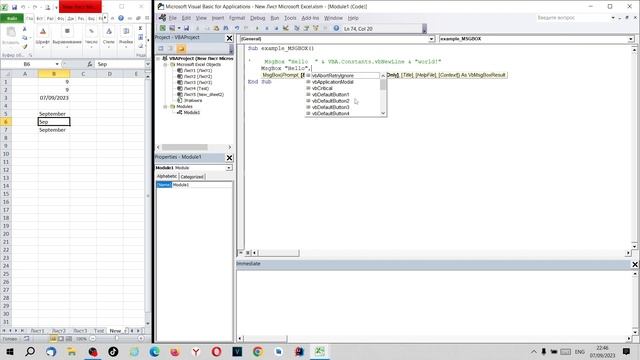Click the AutoSum sigma icon in Excel ribbon
The width and height of the screenshot is (640, 360).
coord(140,29)
